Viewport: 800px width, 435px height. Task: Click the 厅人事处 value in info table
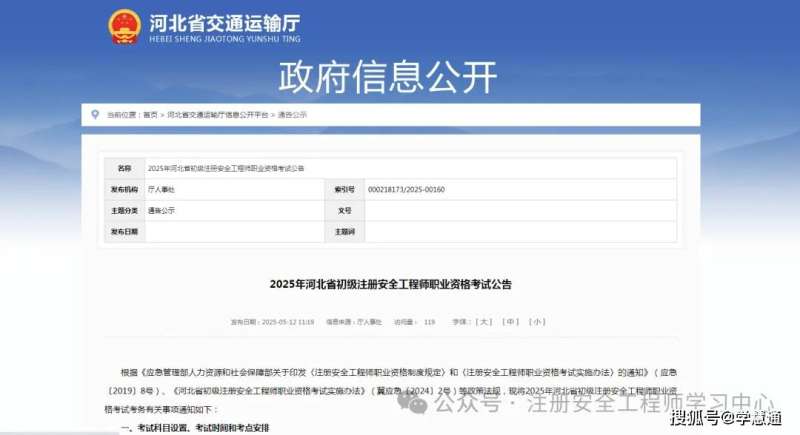(161, 189)
